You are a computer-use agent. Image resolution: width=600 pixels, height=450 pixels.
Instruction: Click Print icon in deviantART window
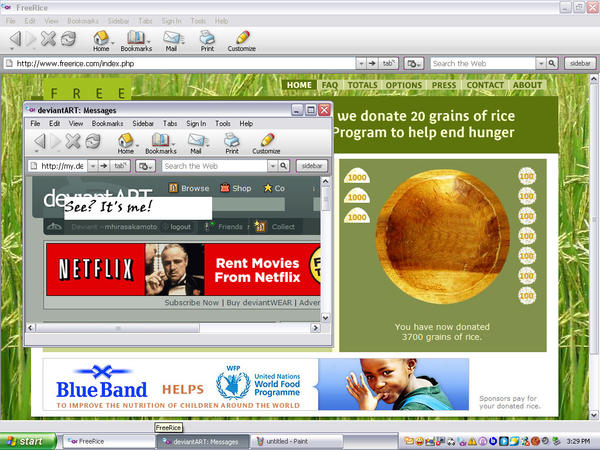(232, 140)
